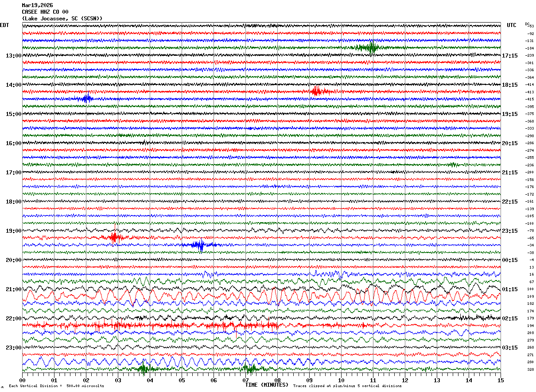Click minute 05 tick label on time axis

click(182, 380)
